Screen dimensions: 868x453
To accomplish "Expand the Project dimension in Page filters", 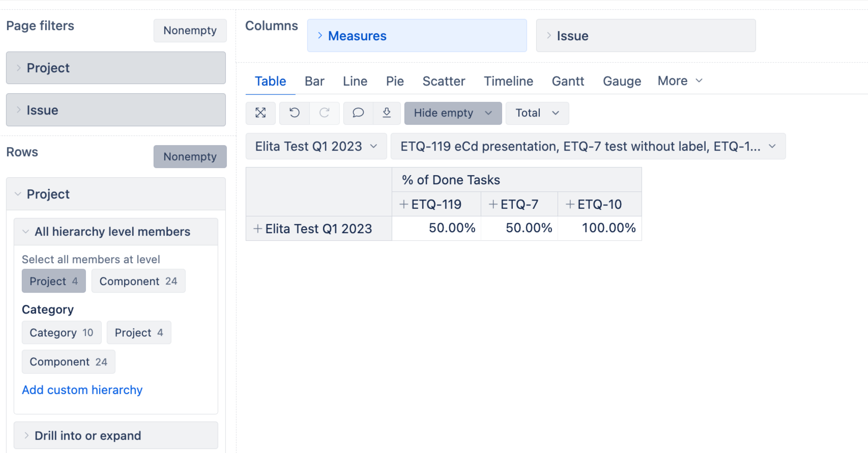I will pyautogui.click(x=115, y=68).
